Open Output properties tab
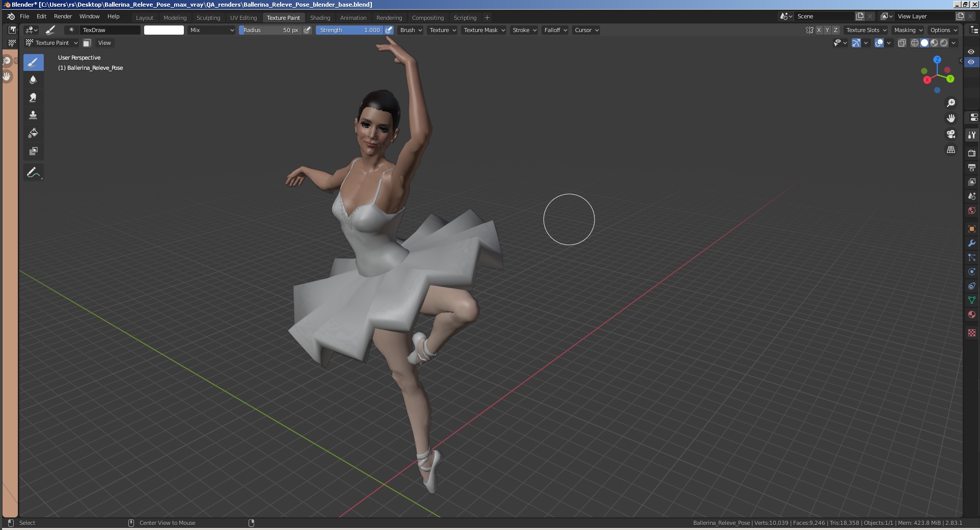 coord(972,168)
